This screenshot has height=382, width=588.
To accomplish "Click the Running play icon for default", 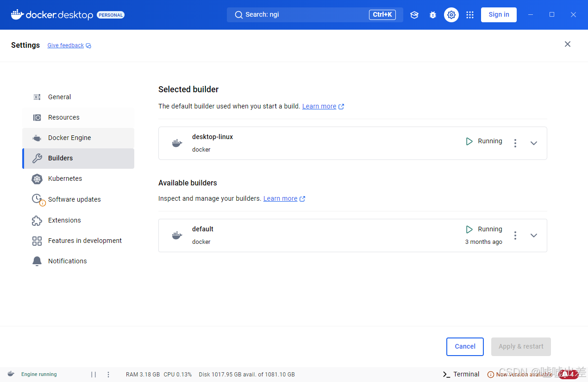I will [x=469, y=229].
